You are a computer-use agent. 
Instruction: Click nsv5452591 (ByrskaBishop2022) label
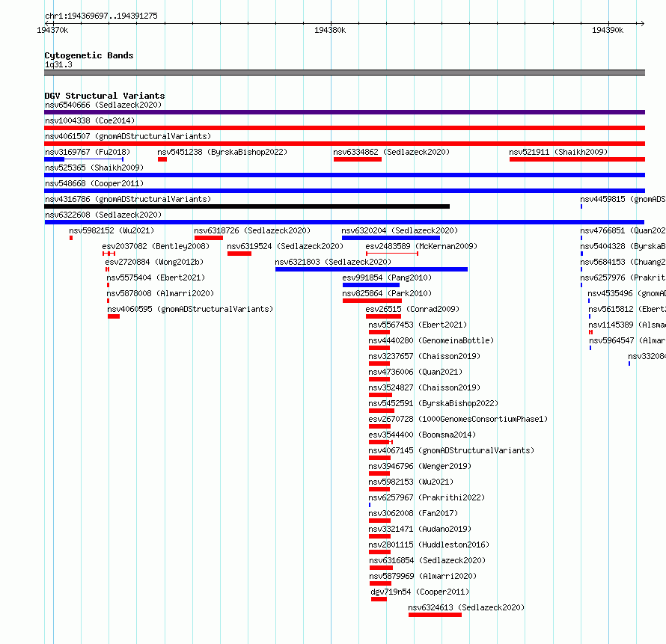click(x=433, y=403)
